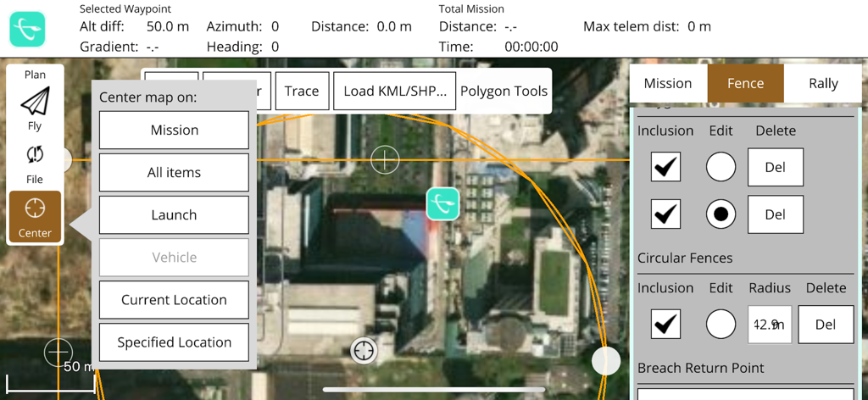Center map on Specified Location
This screenshot has height=400, width=868.
tap(174, 342)
